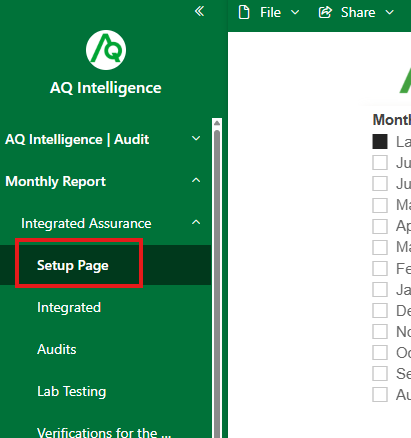Image resolution: width=411 pixels, height=438 pixels.
Task: Select AQ Intelligence | Audit in the sidebar
Action: tap(77, 139)
